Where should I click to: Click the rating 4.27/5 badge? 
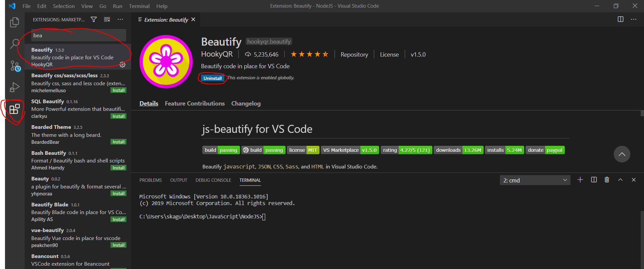(x=406, y=150)
